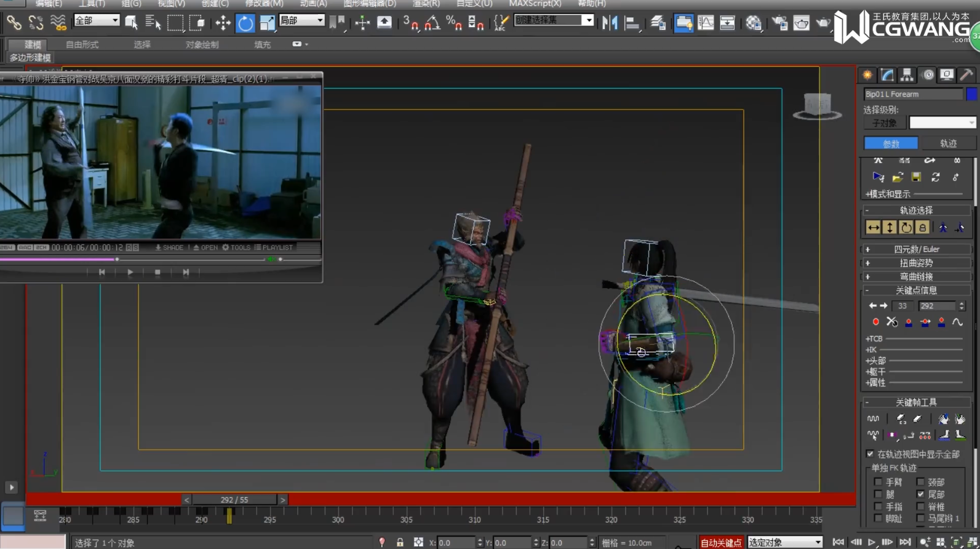The height and width of the screenshot is (549, 980).
Task: Click biped Save File disk icon
Action: pyautogui.click(x=916, y=177)
